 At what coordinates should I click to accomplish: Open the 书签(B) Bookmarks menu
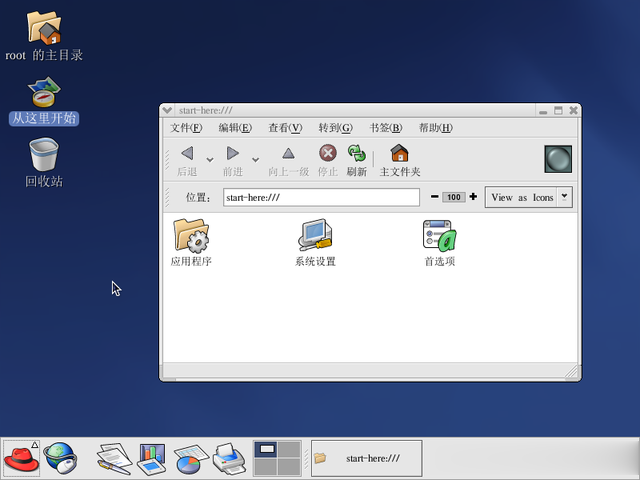pyautogui.click(x=386, y=128)
